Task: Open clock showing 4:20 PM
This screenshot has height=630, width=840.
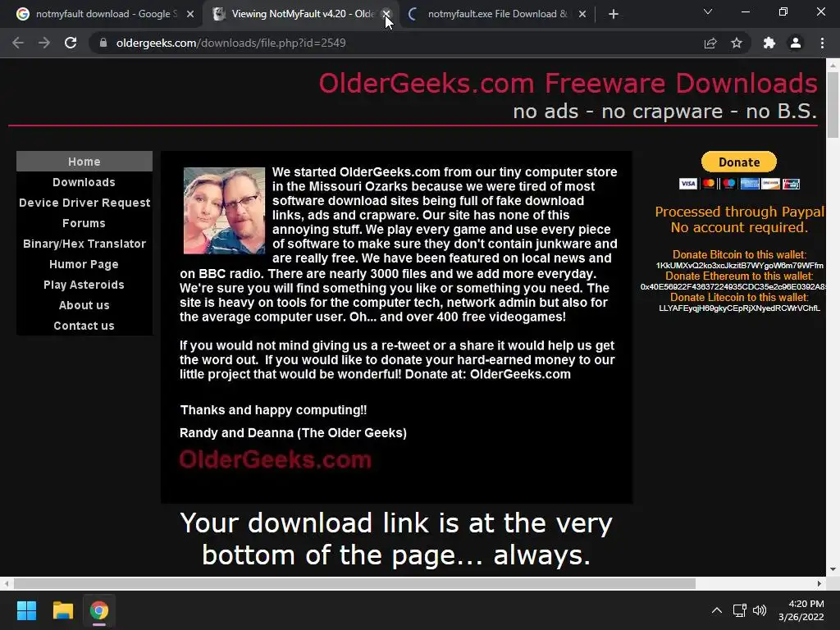Action: click(x=801, y=610)
